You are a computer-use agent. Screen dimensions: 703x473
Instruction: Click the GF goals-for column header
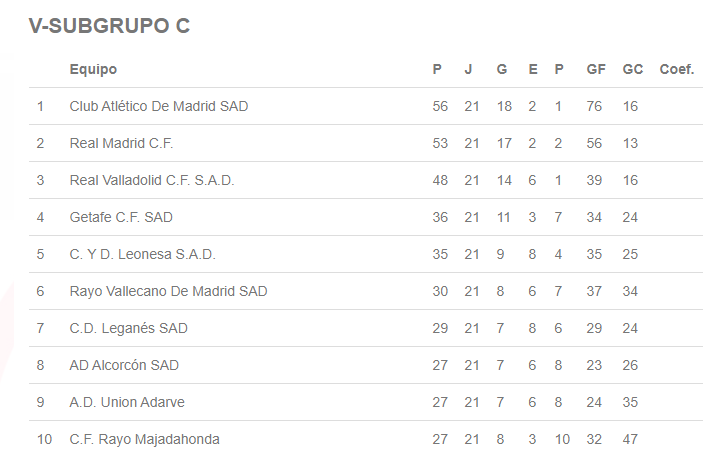[596, 69]
